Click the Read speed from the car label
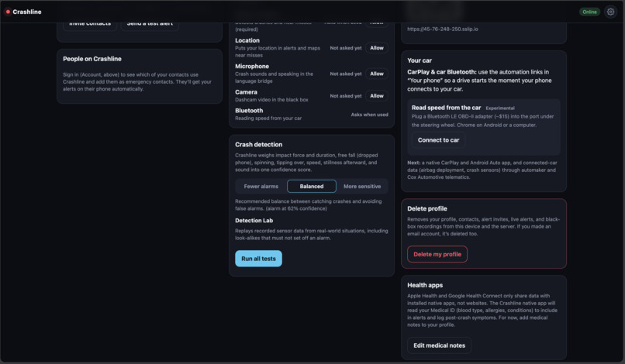This screenshot has width=625, height=364. (x=446, y=108)
